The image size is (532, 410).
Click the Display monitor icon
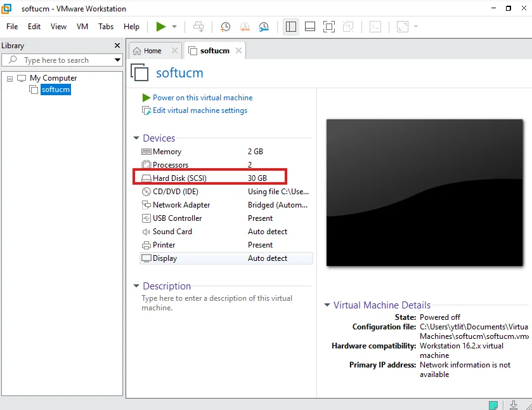click(x=146, y=258)
